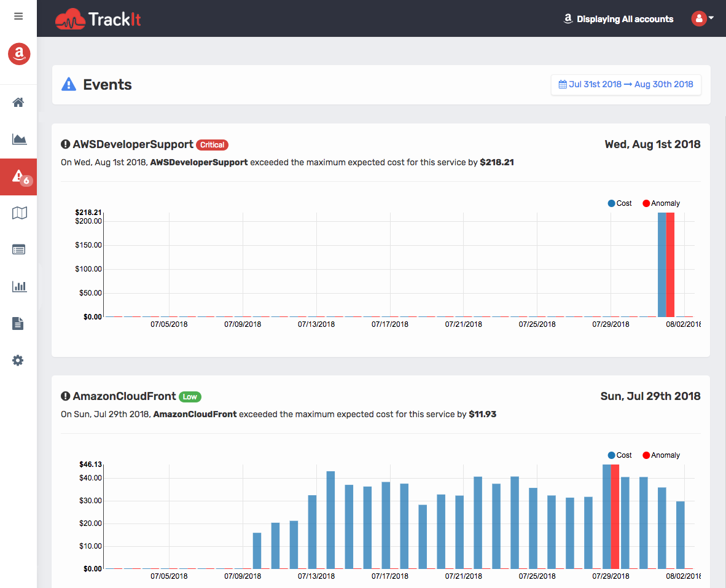This screenshot has width=726, height=588.
Task: Open the Events alert icon with badge 6
Action: tap(18, 177)
